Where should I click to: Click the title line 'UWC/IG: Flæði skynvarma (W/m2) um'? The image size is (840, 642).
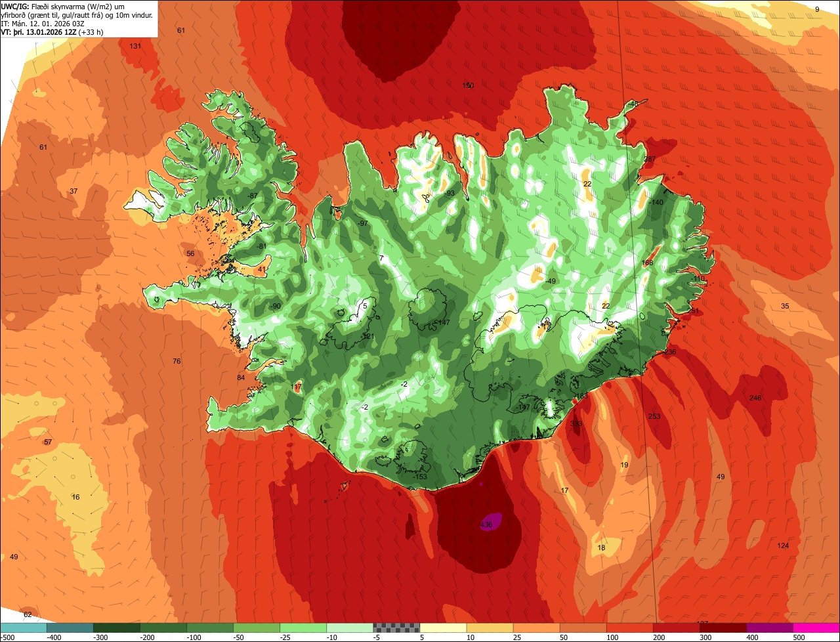pos(63,6)
